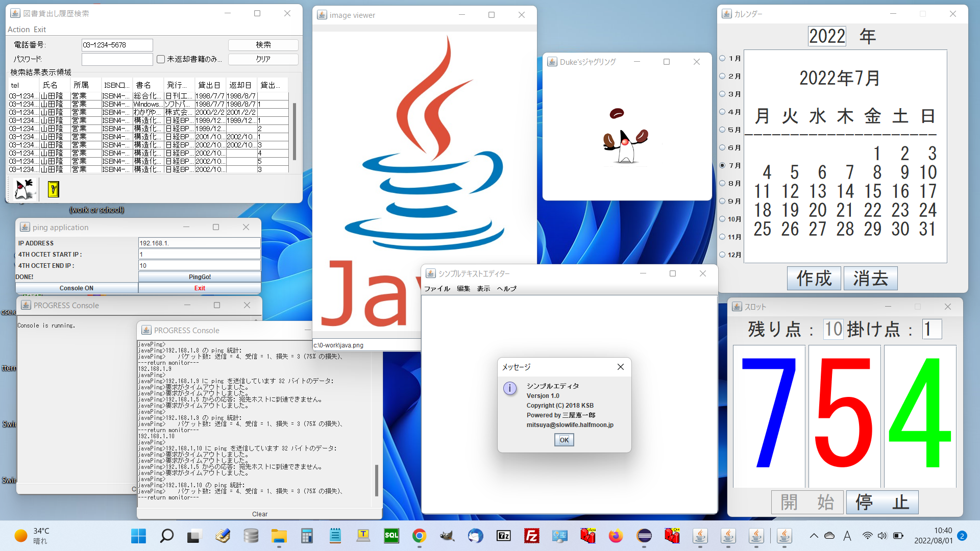Focus the 4TH OCTET END IP field
The height and width of the screenshot is (551, 980).
(x=200, y=265)
